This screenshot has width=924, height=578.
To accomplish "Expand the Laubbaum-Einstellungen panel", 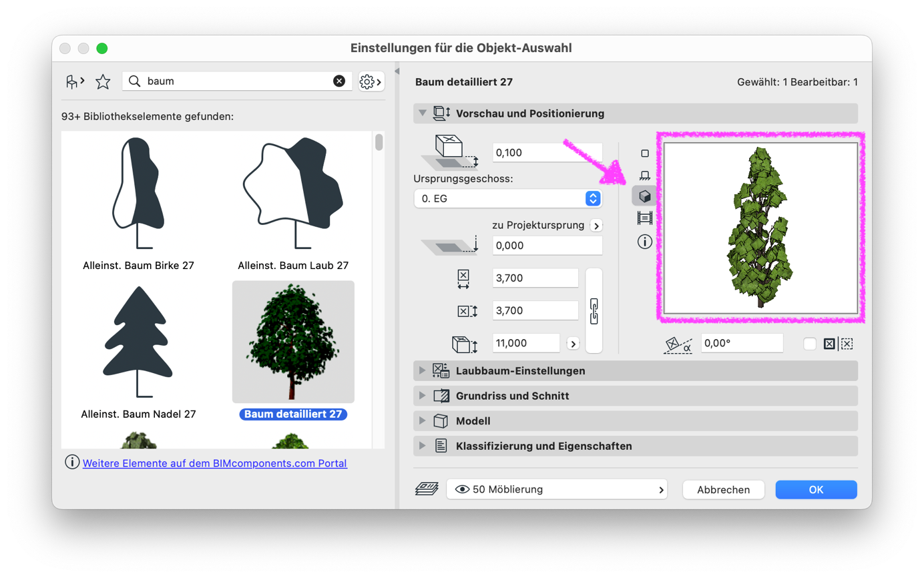I will tap(422, 370).
